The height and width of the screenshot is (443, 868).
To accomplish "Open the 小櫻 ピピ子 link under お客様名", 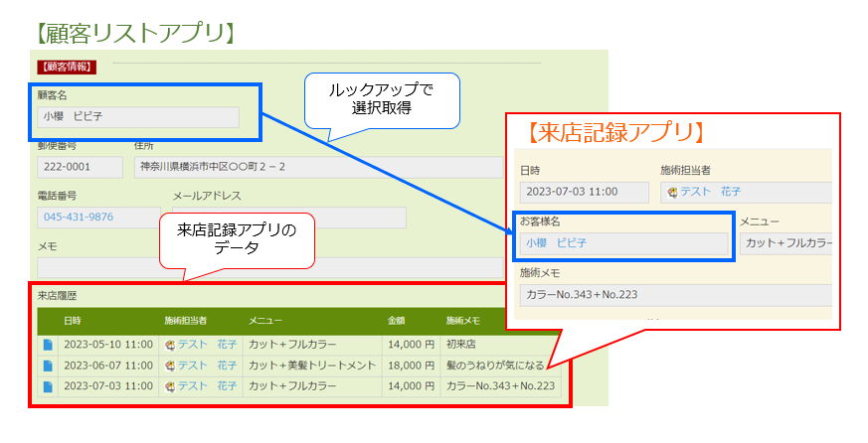I will pyautogui.click(x=556, y=243).
